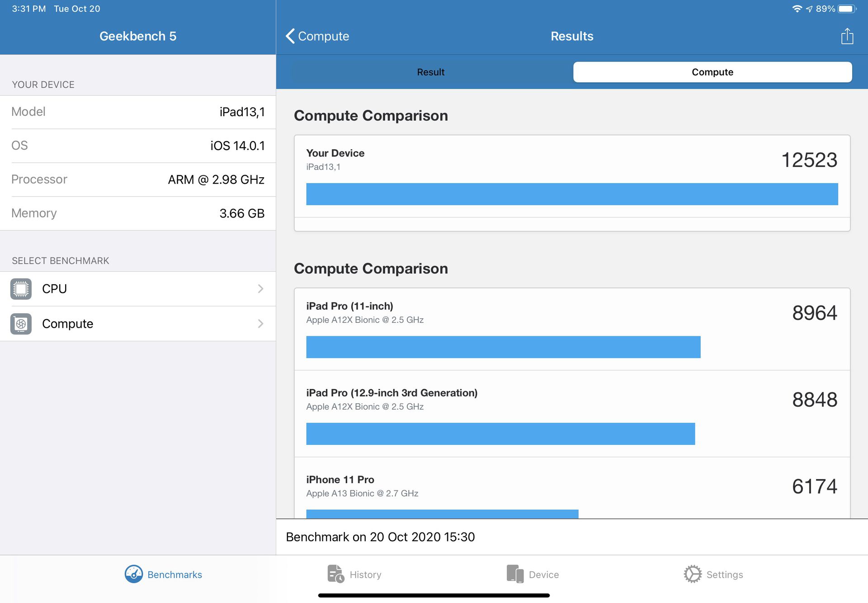
Task: Tap the score '8848'
Action: coord(815,400)
